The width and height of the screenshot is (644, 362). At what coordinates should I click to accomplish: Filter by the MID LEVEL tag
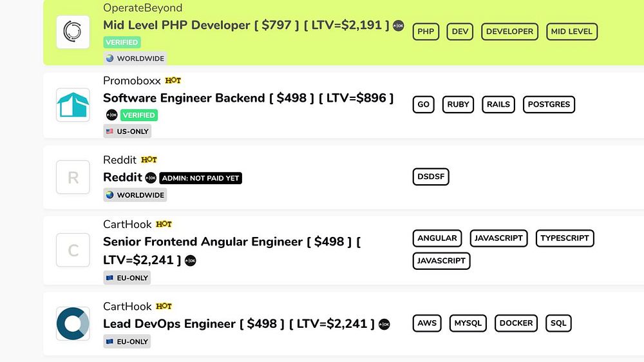click(x=572, y=32)
